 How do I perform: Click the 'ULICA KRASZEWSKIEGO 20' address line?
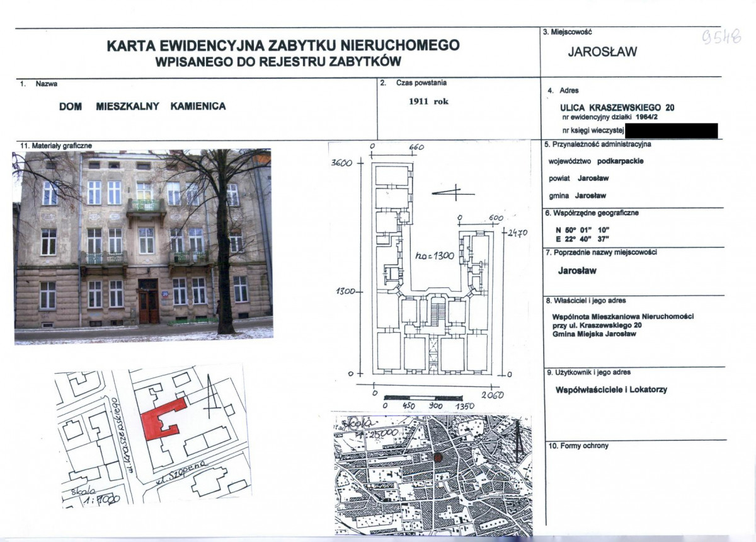click(x=617, y=107)
